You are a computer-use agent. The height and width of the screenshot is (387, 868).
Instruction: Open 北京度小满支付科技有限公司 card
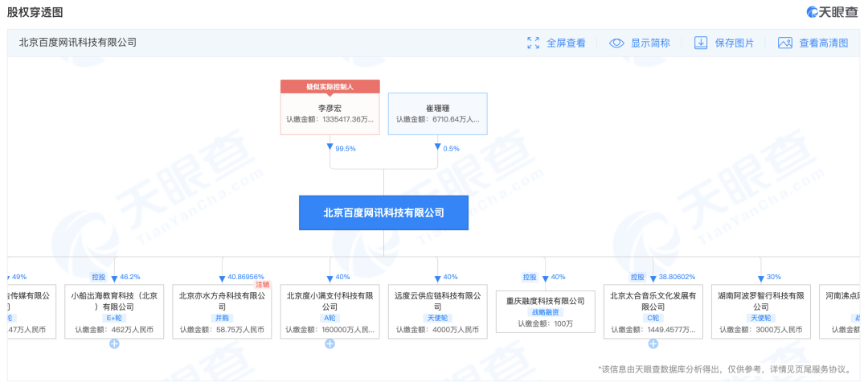tap(330, 311)
